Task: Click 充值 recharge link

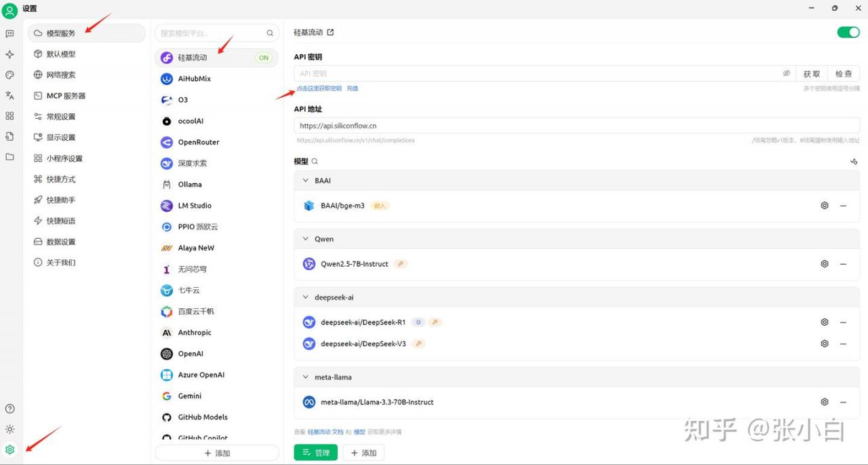Action: 352,88
